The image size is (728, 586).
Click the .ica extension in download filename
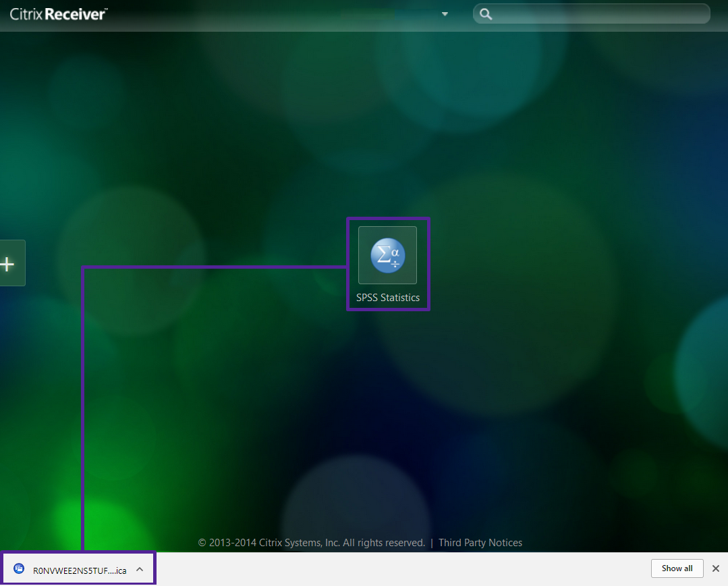pos(119,570)
